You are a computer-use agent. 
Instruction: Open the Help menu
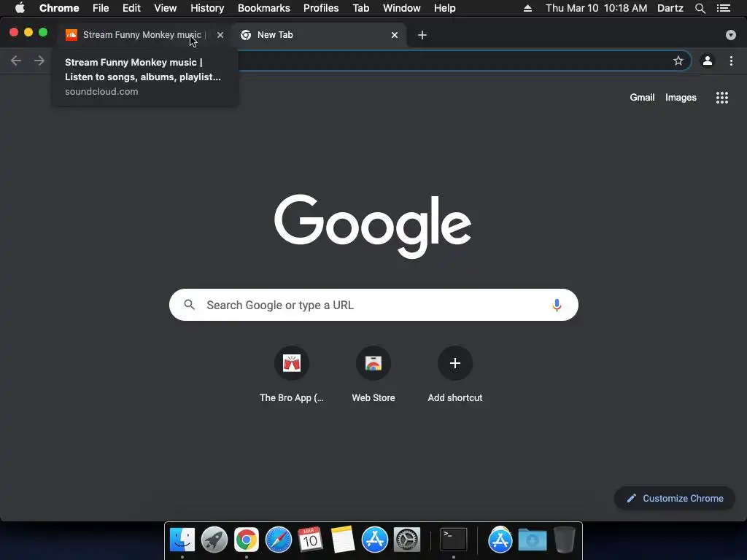(x=444, y=8)
